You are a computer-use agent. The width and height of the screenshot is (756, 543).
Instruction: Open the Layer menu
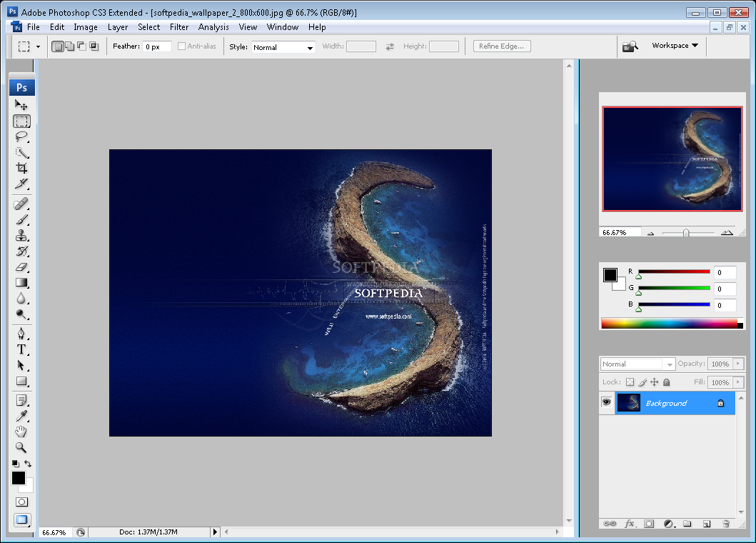point(118,27)
